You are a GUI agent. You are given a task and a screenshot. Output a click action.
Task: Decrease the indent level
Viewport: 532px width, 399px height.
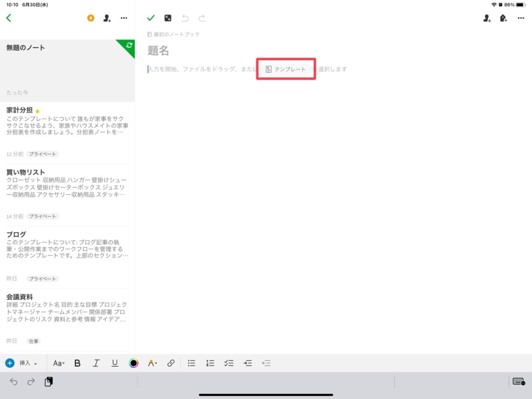point(267,363)
